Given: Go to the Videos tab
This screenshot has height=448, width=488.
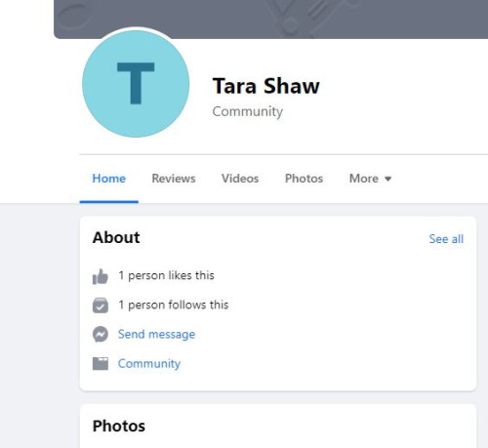Looking at the screenshot, I should pos(240,179).
